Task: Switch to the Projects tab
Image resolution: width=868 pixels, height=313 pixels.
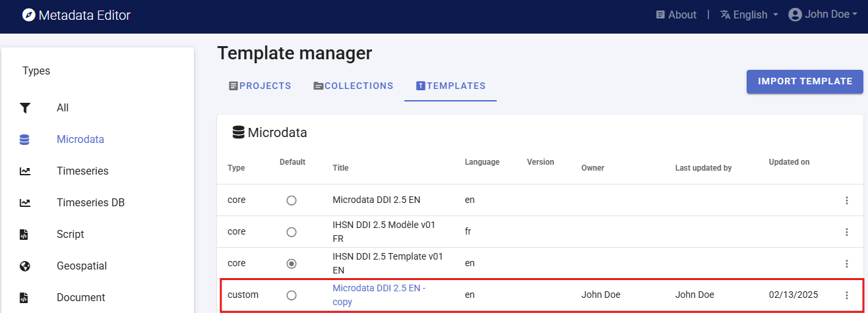Action: [260, 86]
